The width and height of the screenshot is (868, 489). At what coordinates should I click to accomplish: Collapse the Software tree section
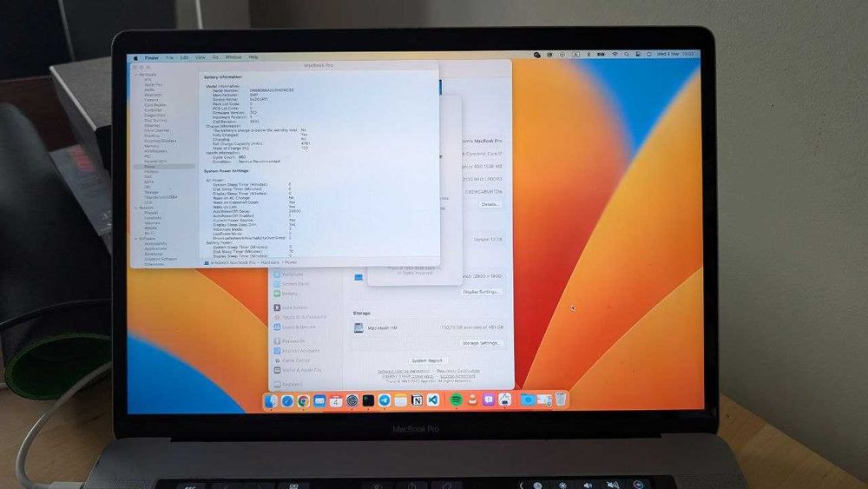point(137,239)
